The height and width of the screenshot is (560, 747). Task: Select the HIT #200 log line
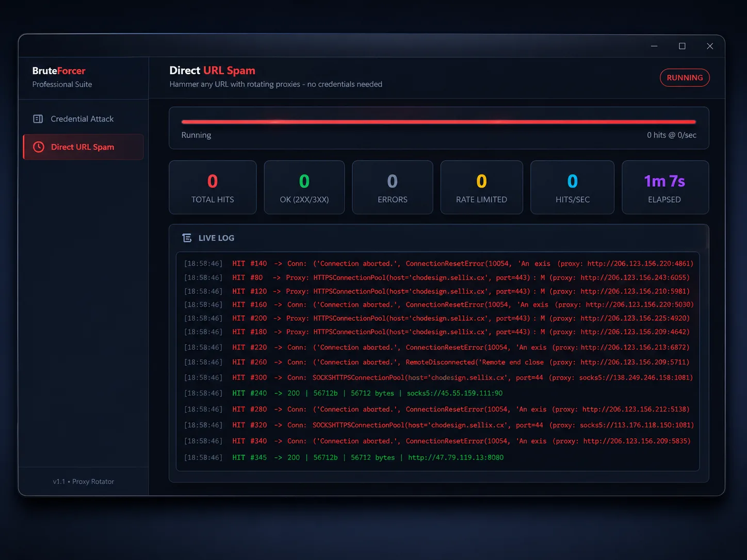coord(437,318)
